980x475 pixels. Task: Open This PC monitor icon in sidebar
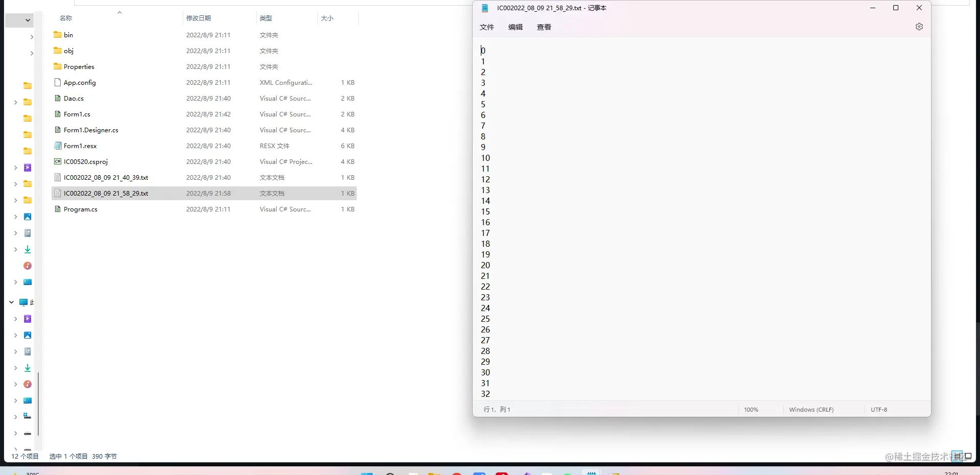coord(23,302)
